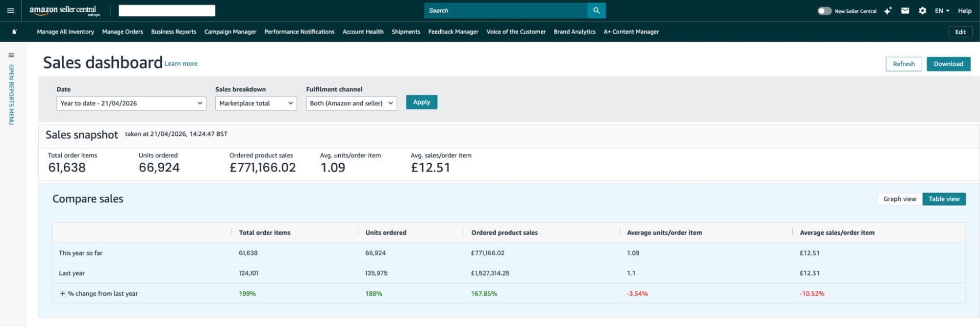Open the reports menu list icon

tap(11, 55)
